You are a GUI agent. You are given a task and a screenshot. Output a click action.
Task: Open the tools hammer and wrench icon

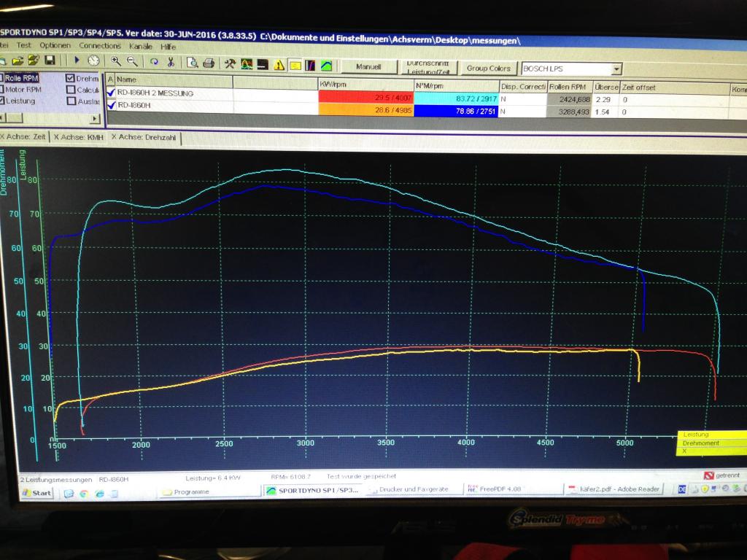click(x=230, y=64)
